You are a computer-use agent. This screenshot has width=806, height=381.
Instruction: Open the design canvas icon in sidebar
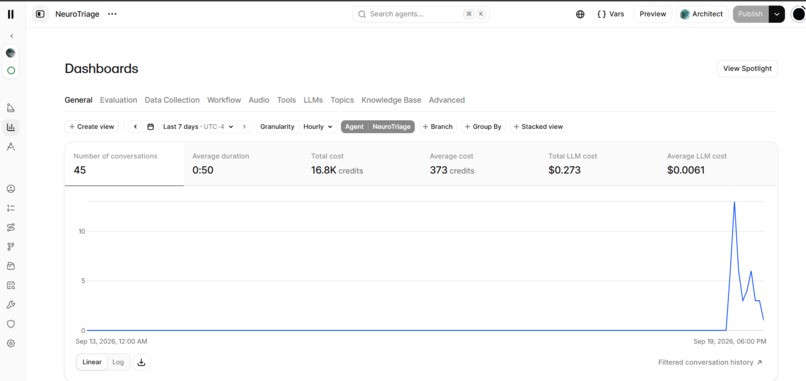tap(11, 108)
